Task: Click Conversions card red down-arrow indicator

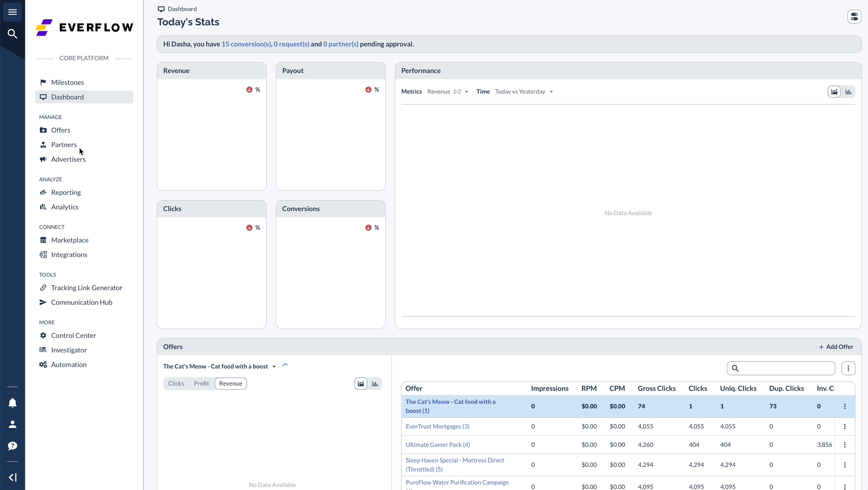Action: [x=368, y=227]
